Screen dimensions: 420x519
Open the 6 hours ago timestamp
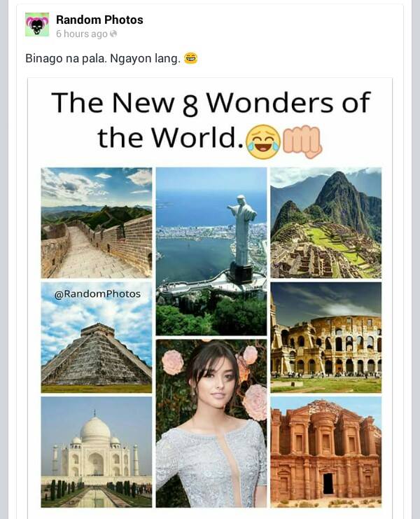tap(82, 34)
